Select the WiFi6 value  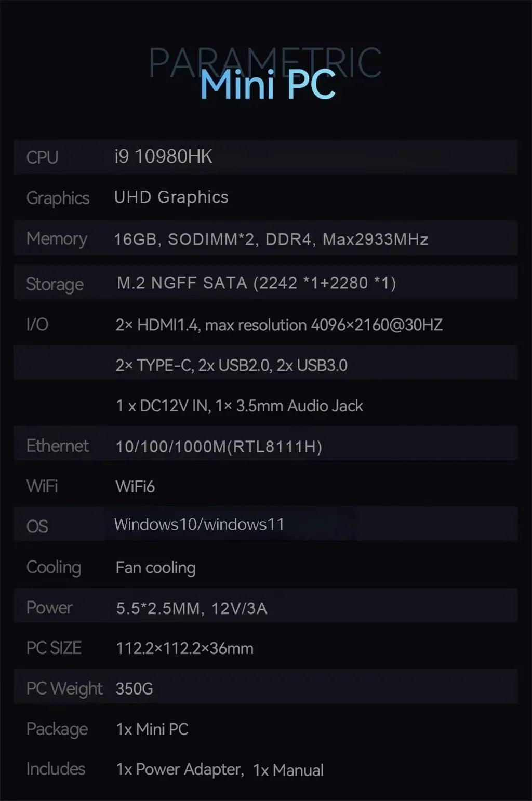pyautogui.click(x=135, y=487)
